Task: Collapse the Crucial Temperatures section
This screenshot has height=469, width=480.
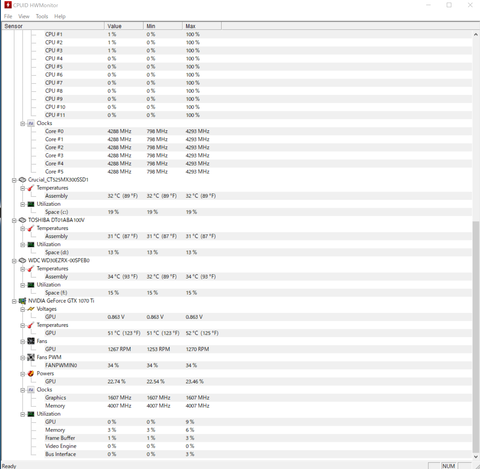Action: 22,188
